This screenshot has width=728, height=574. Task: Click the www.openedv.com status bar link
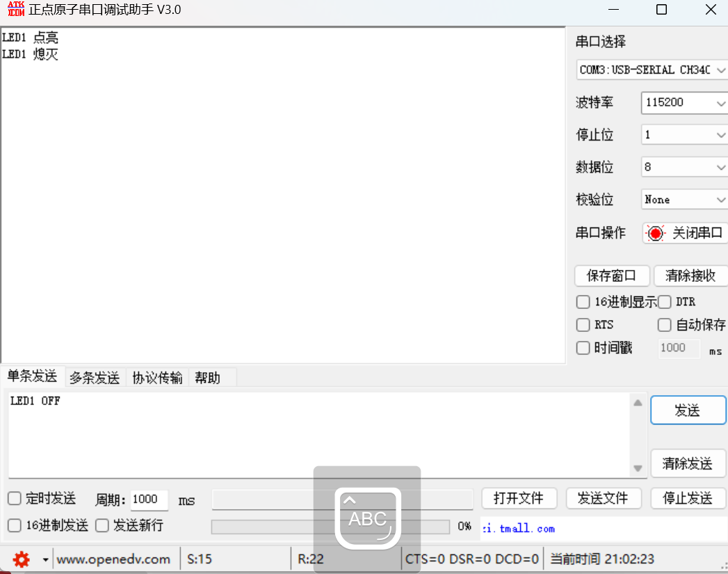113,559
